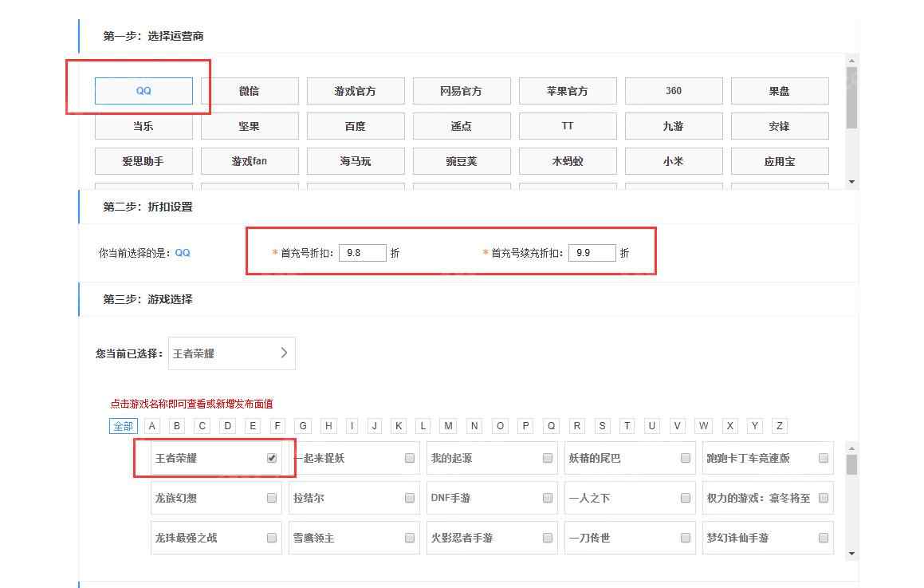Click the operator list scroll-up arrow

(x=851, y=61)
